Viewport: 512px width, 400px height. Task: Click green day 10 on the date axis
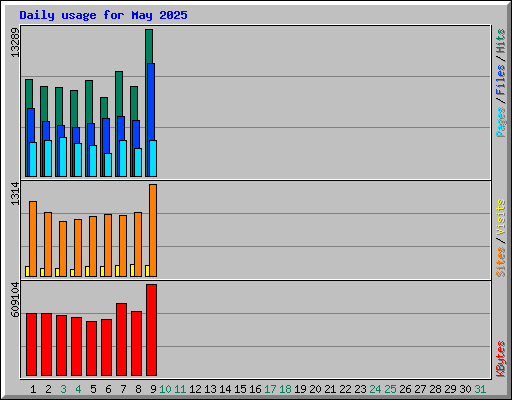coord(165,389)
